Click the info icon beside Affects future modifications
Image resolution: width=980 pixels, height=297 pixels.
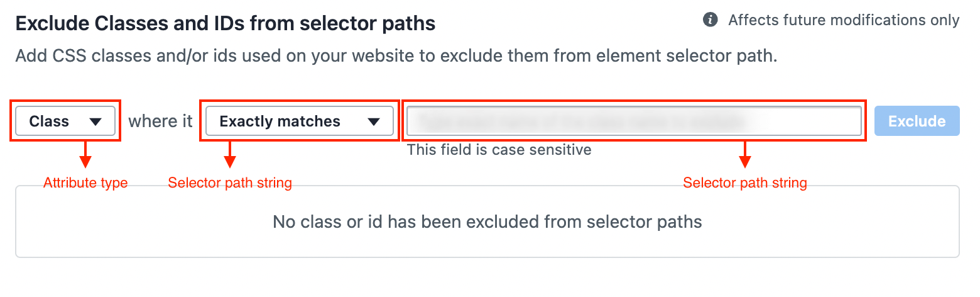[710, 20]
